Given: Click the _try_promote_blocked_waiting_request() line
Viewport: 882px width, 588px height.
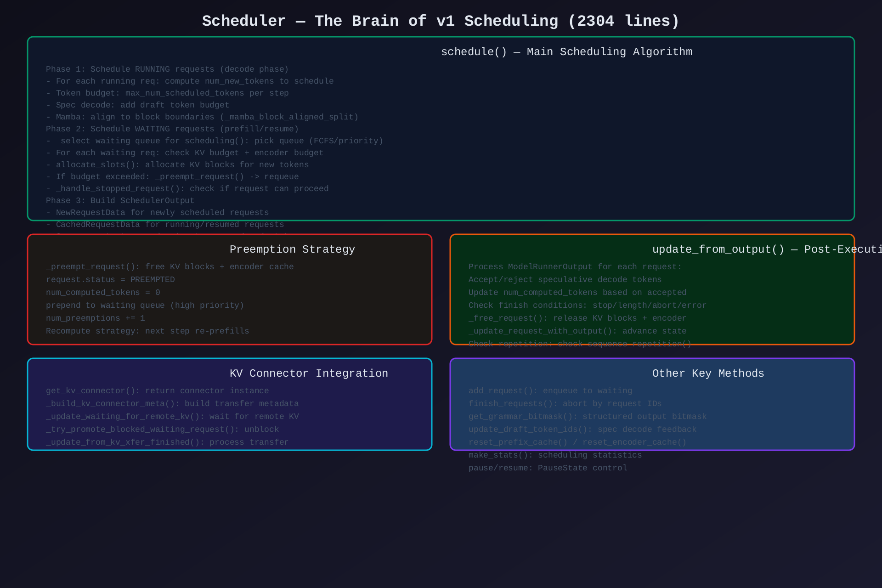Looking at the screenshot, I should point(162,430).
